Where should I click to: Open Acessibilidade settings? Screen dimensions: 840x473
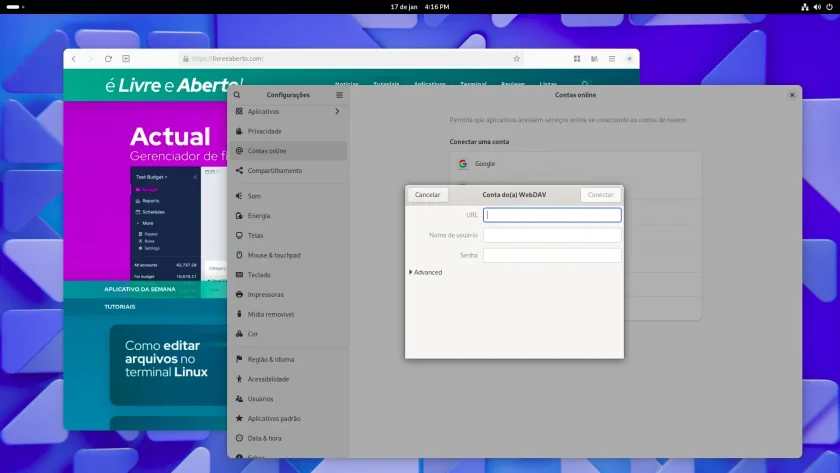click(x=288, y=379)
